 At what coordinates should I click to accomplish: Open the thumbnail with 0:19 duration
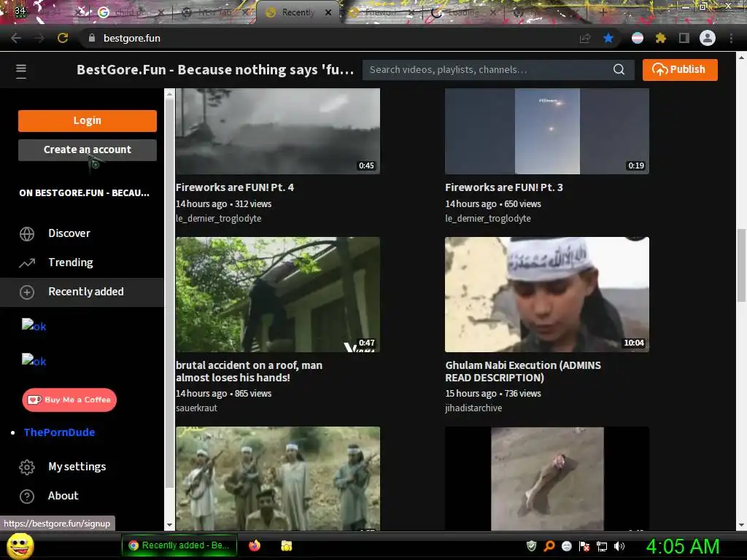(x=547, y=131)
